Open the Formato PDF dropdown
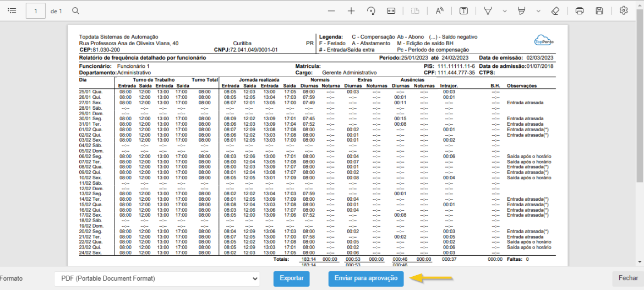The width and height of the screenshot is (644, 290). coord(157,278)
